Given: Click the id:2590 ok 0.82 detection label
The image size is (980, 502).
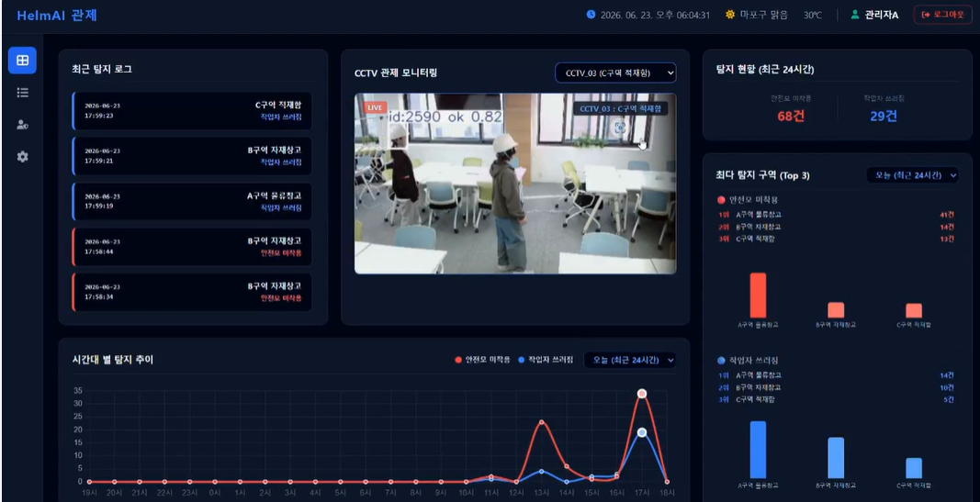Looking at the screenshot, I should (445, 117).
